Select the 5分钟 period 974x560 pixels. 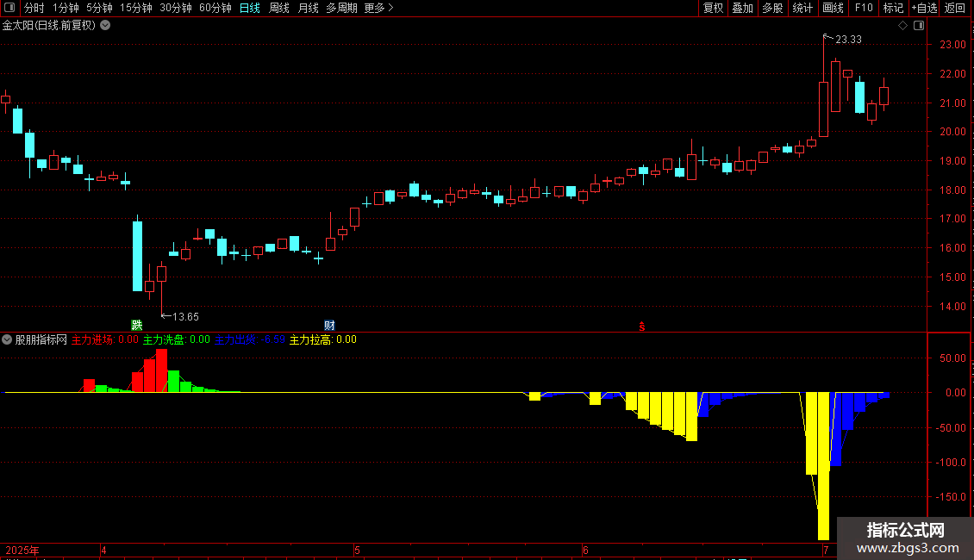[x=99, y=8]
